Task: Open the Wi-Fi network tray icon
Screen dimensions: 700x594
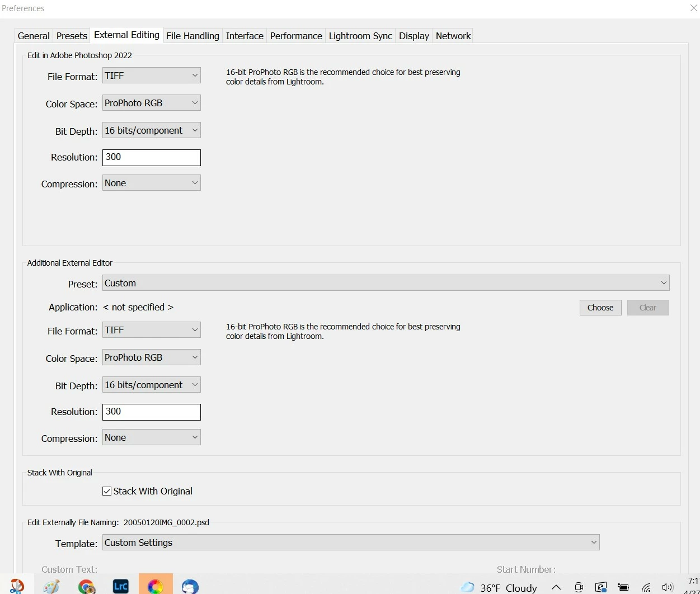Action: coord(646,587)
